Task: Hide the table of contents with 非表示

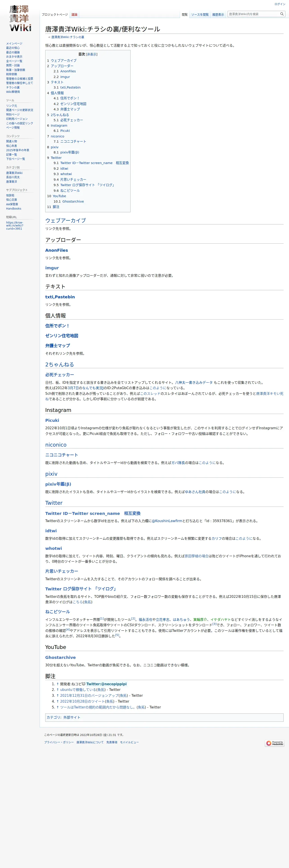Action: [92, 54]
